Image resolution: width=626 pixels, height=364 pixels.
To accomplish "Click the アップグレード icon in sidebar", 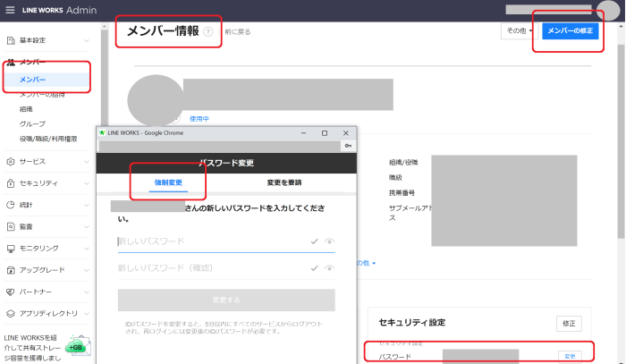I will click(x=11, y=270).
